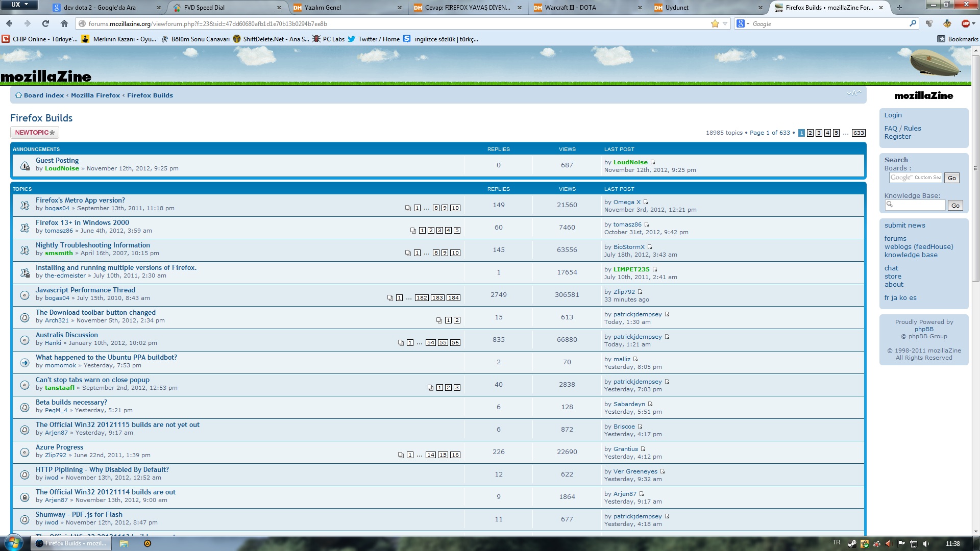Click the volume speaker icon in system tray

926,543
